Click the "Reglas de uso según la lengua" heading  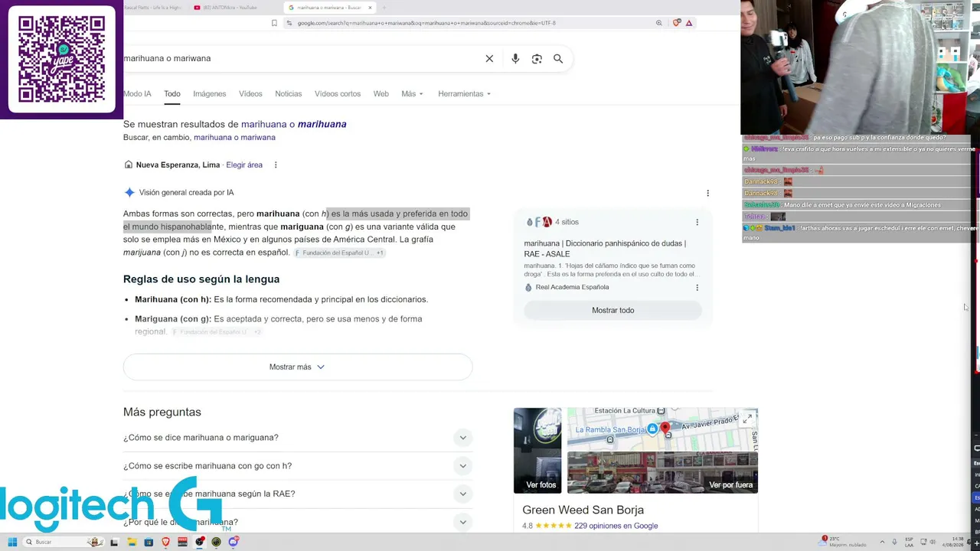[x=201, y=279]
